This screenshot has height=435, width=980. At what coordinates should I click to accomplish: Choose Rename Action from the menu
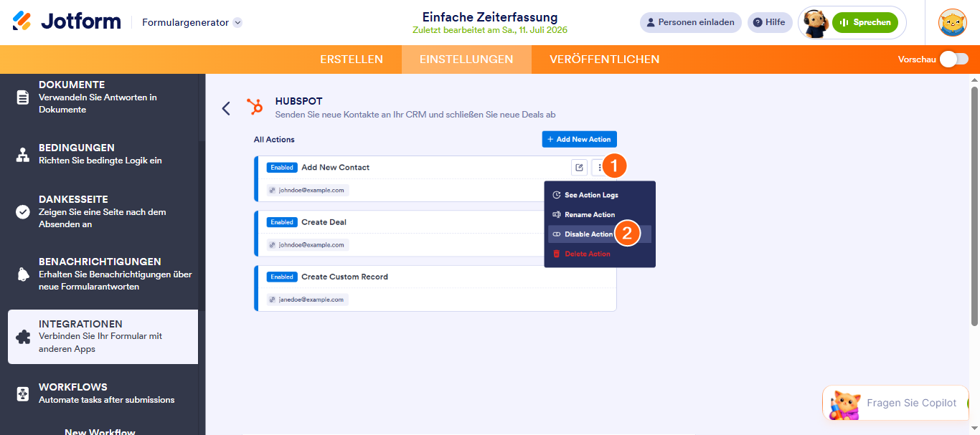coord(600,214)
